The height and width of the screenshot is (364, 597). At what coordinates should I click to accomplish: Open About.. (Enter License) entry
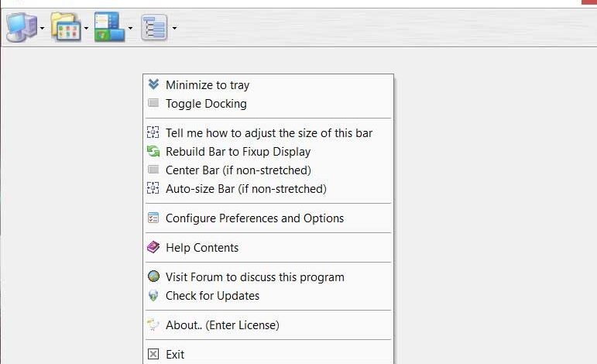(222, 325)
